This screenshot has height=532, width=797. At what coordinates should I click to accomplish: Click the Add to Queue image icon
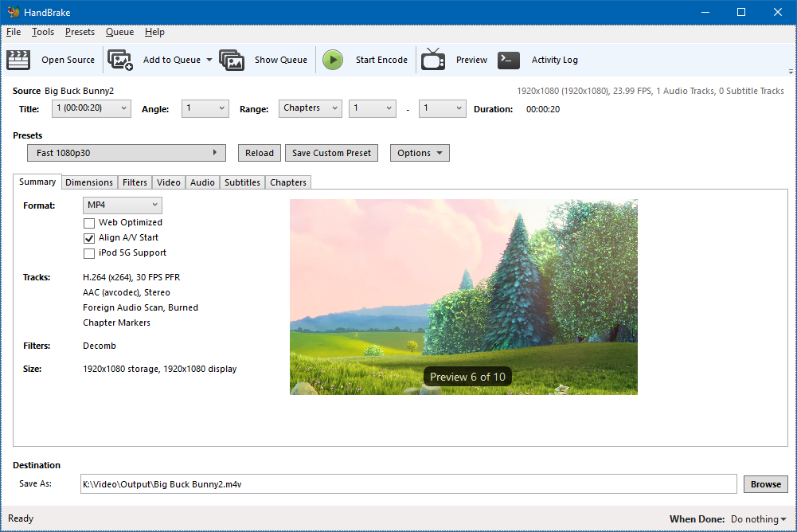coord(120,60)
